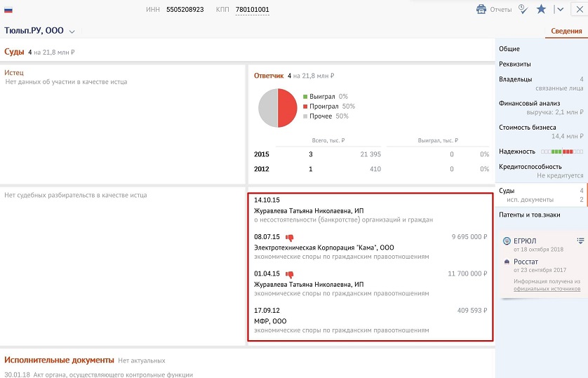The image size is (588, 378).
Task: Click the Russian flag icon
Action: point(8,10)
